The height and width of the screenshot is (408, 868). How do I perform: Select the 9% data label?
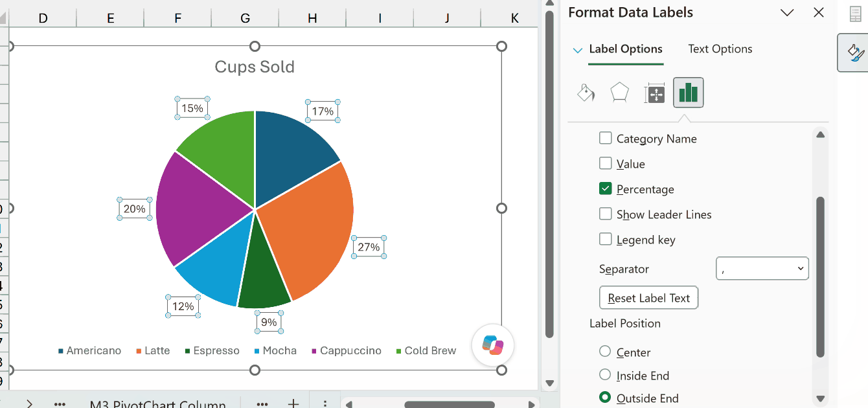tap(269, 322)
